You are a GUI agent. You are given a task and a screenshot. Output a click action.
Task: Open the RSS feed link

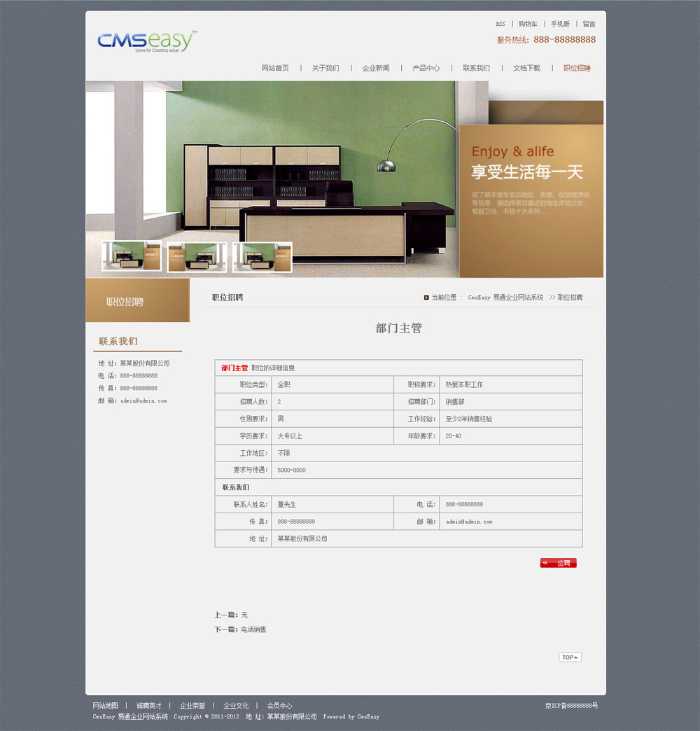500,24
